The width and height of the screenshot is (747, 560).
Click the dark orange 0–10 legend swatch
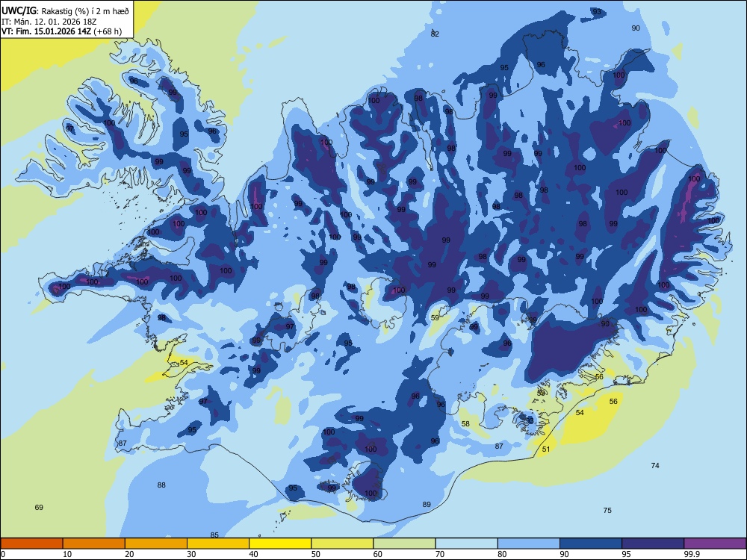31,544
